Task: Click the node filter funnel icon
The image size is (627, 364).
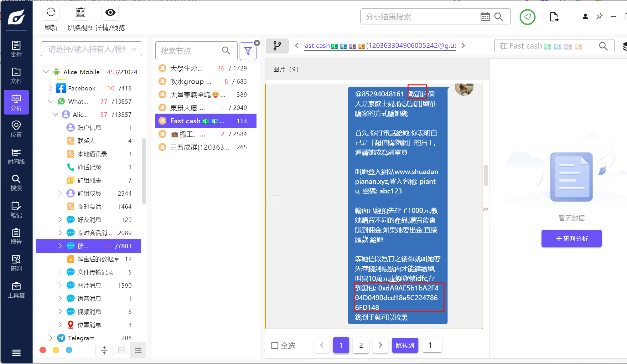Action: point(248,51)
